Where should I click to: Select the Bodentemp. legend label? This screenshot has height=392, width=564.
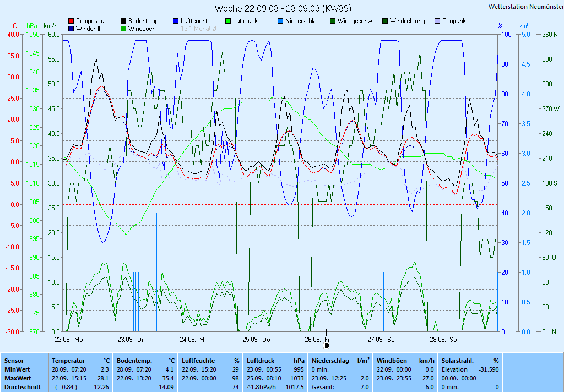tap(144, 21)
